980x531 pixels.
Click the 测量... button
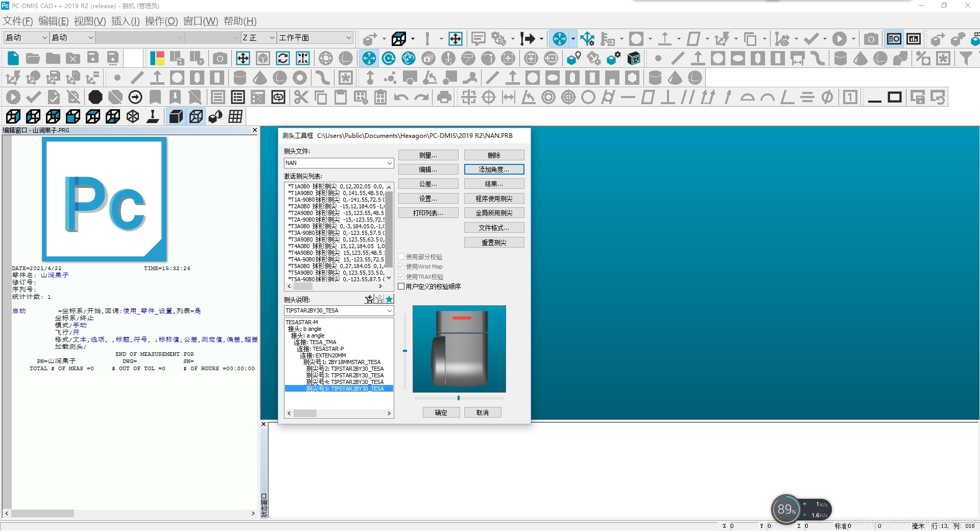[428, 155]
